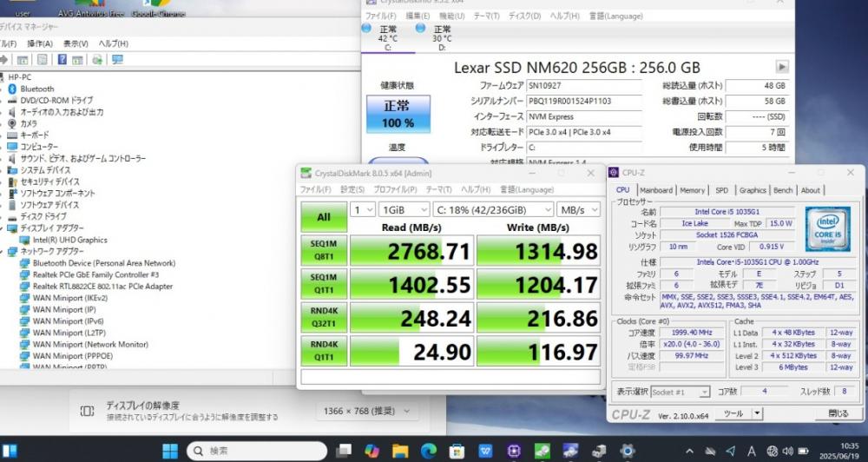The height and width of the screenshot is (462, 868).
Task: Click the Show/Hide Console Tree icon in Device Manager toolbar
Action: [23, 60]
